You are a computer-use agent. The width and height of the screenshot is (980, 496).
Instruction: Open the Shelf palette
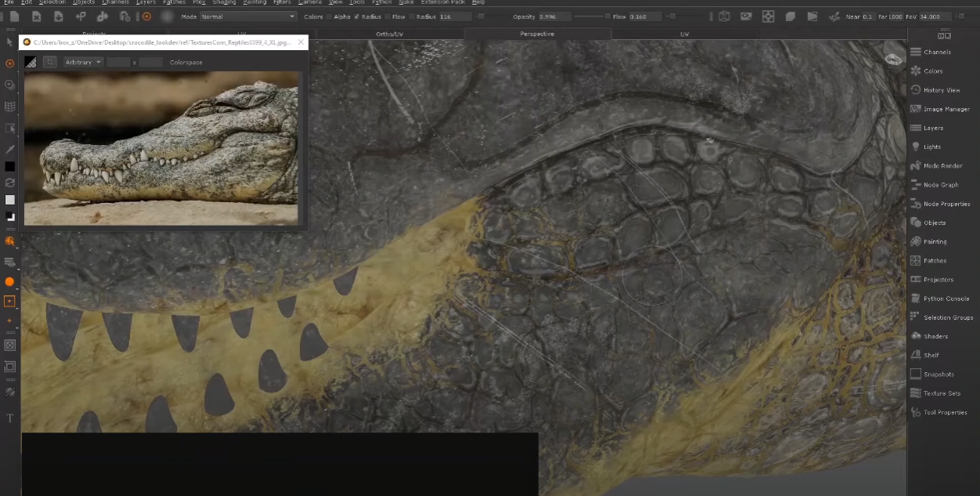pos(925,355)
